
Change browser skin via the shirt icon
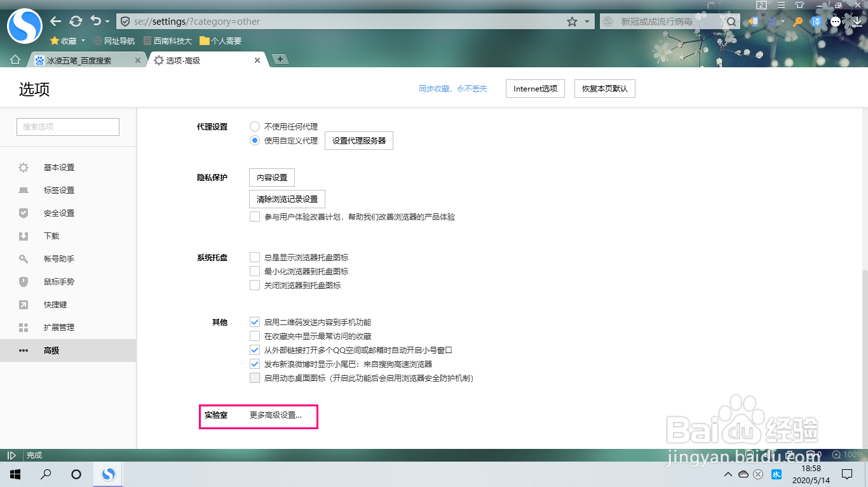(x=800, y=4)
